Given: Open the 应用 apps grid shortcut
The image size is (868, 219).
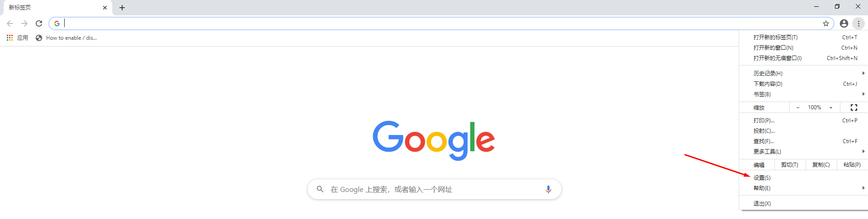Looking at the screenshot, I should (x=17, y=38).
